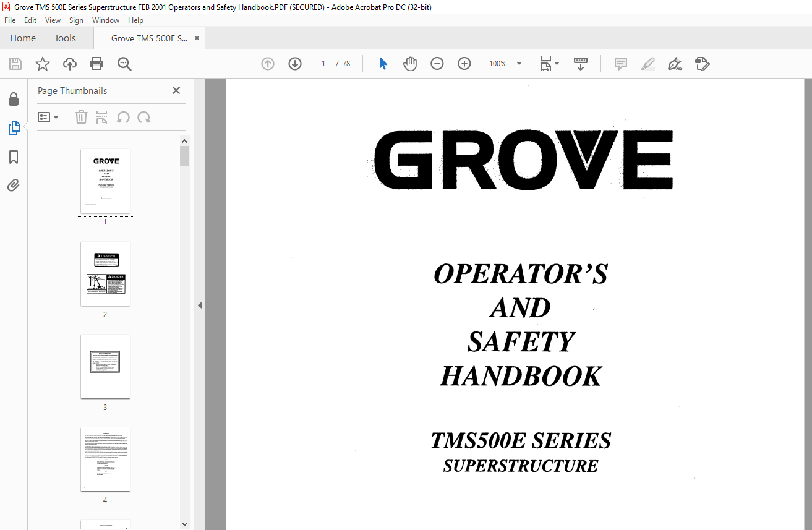This screenshot has width=812, height=530.
Task: Open thumbnail options dropdown menu
Action: tap(48, 117)
